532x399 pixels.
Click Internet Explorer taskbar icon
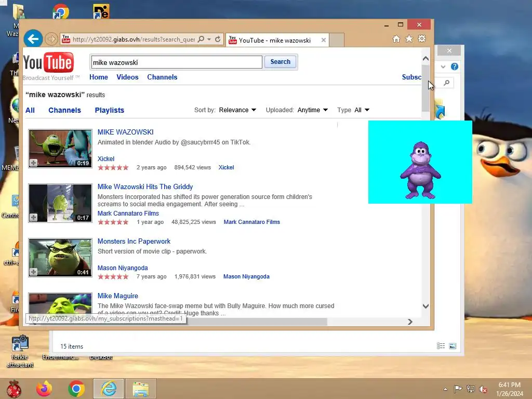click(x=109, y=389)
